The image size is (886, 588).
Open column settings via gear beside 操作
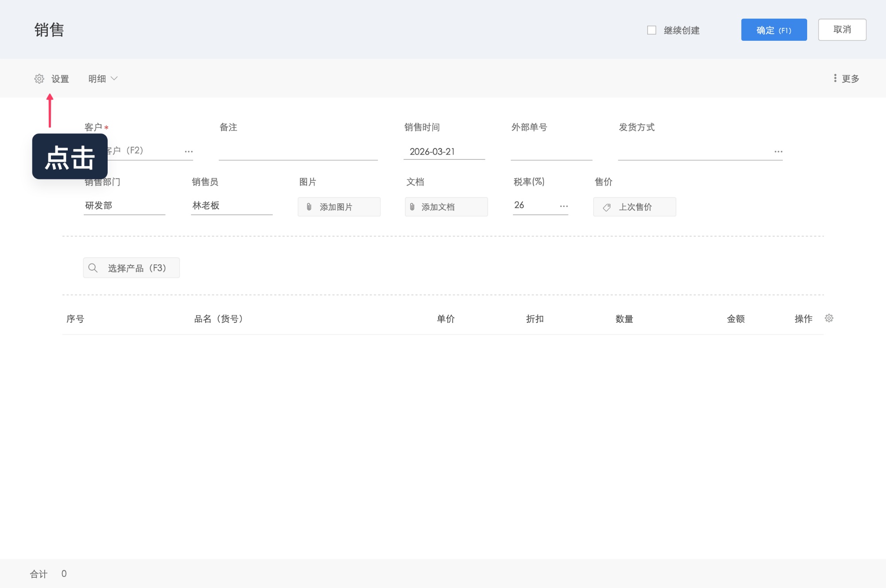click(x=829, y=318)
